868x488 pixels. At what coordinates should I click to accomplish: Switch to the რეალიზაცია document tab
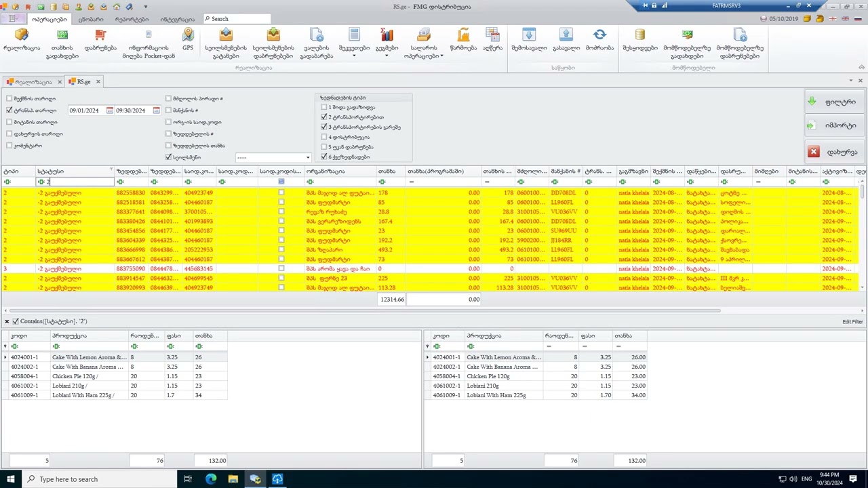33,82
